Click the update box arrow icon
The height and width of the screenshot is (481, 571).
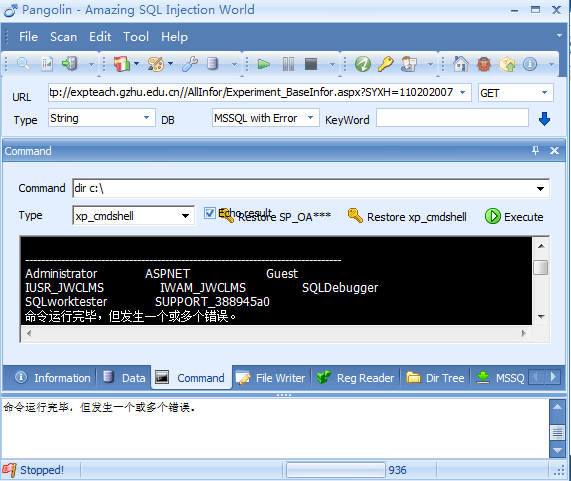(507, 64)
